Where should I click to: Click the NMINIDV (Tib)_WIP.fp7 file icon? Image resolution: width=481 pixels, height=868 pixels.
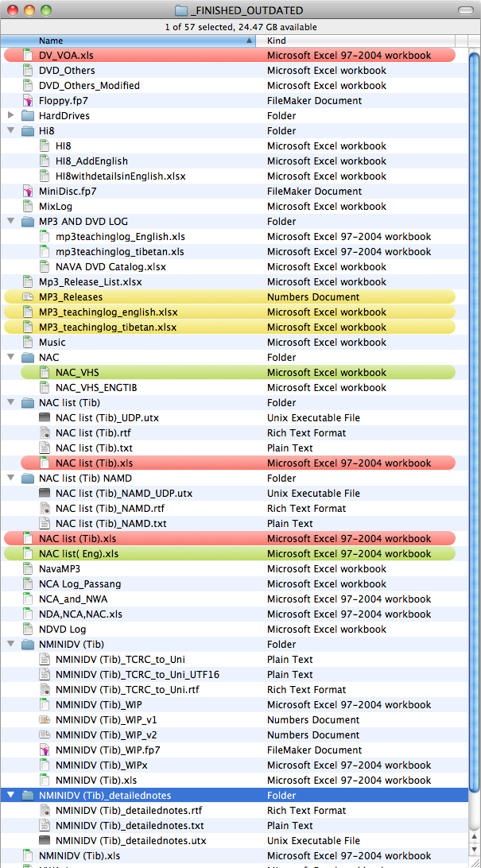45,750
